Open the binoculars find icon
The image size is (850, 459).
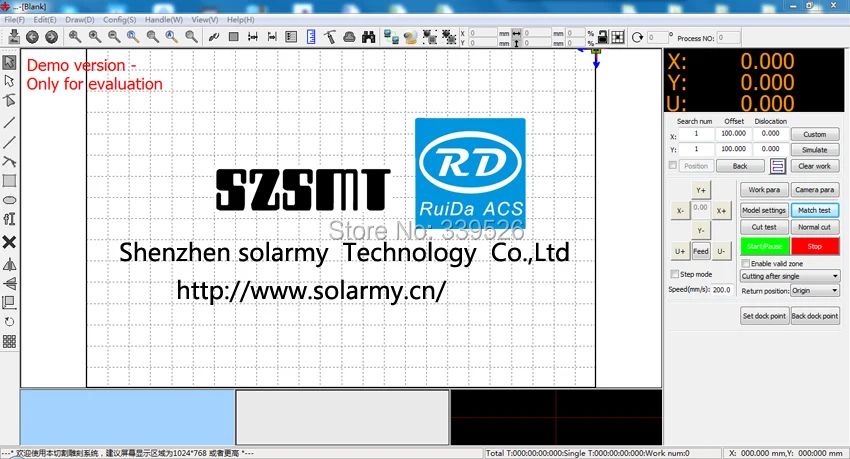(x=369, y=37)
